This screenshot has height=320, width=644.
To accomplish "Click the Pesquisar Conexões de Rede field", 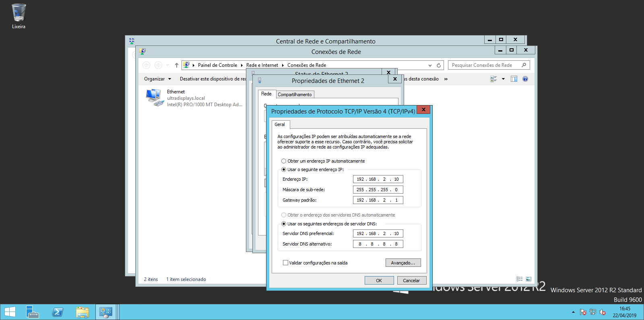I will pyautogui.click(x=485, y=65).
